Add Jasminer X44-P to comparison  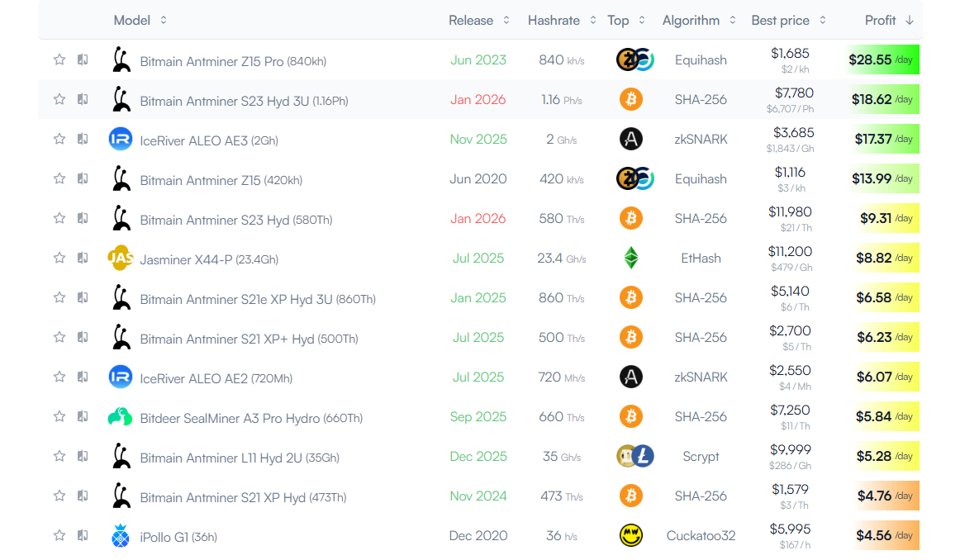(x=83, y=258)
